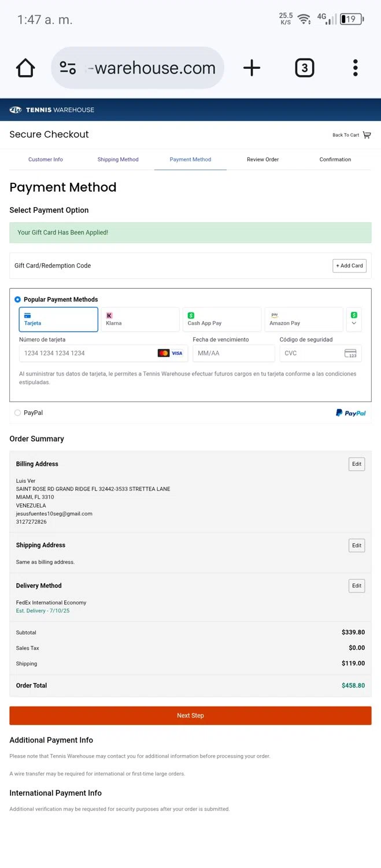Open the tab switcher showing 3 tabs

click(305, 68)
